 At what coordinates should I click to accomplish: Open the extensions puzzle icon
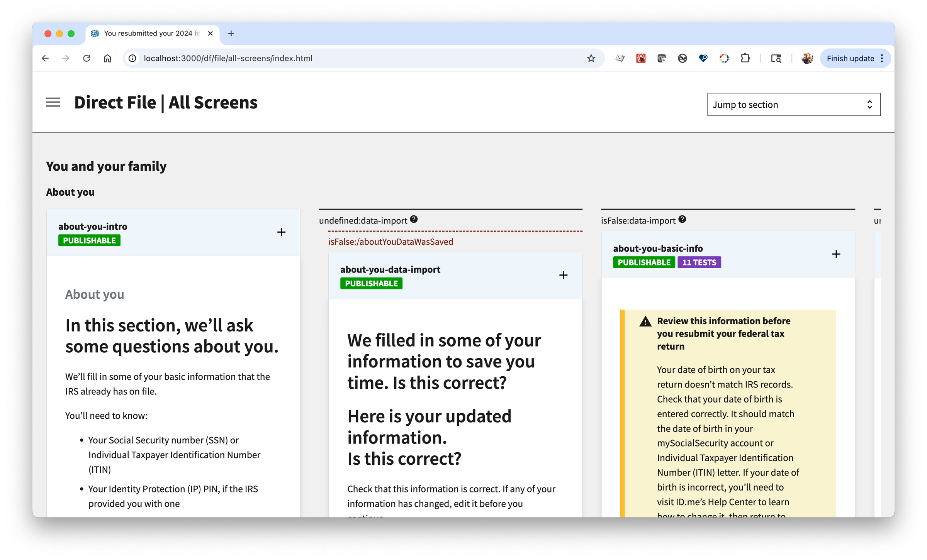[745, 58]
